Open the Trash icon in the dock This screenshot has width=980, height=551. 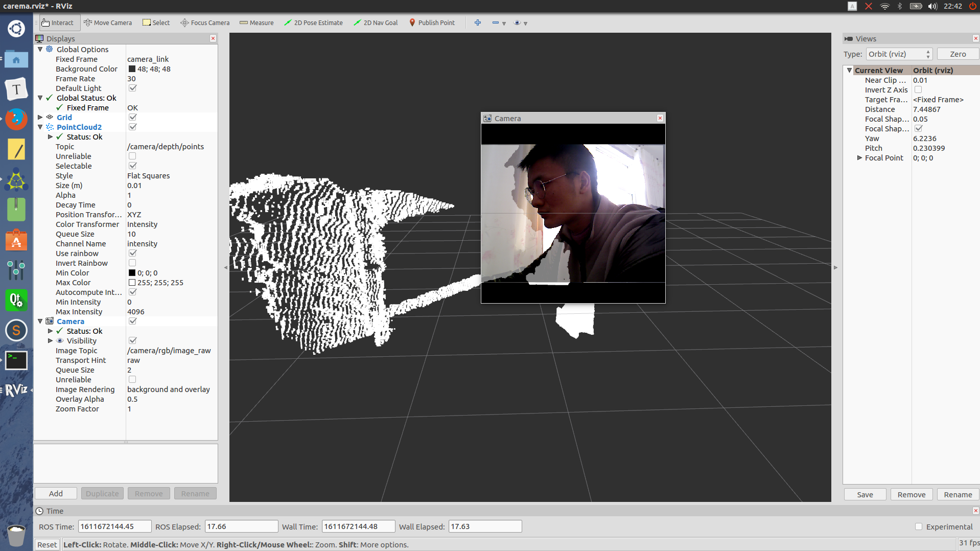click(x=16, y=535)
